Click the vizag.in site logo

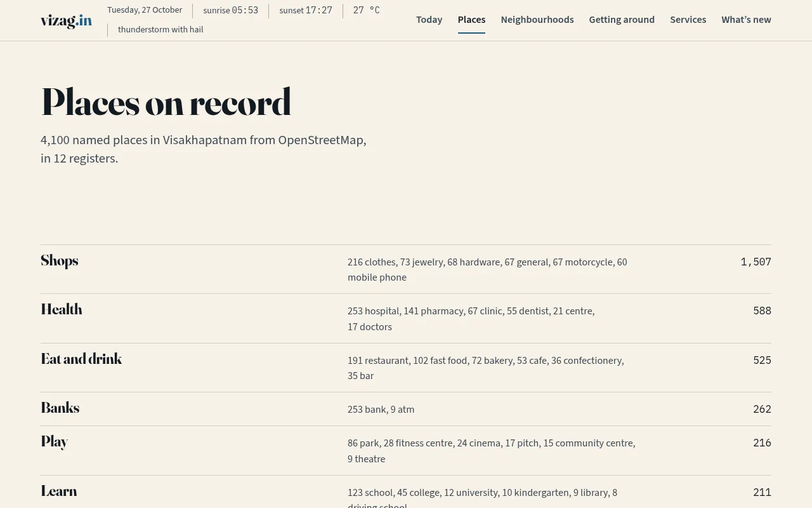pos(66,20)
